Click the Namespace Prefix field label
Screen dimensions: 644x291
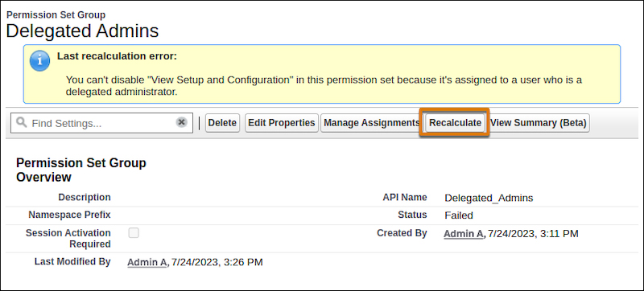[x=69, y=215]
